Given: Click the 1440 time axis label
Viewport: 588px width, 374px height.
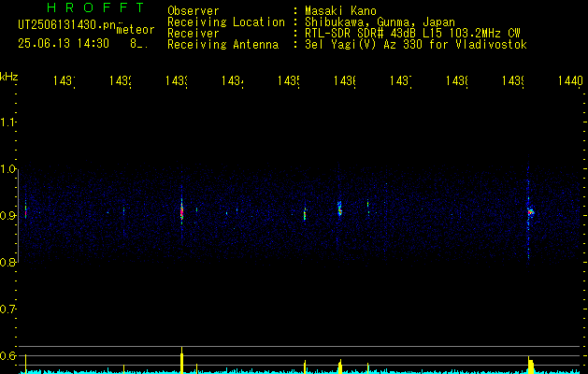Looking at the screenshot, I should 570,80.
